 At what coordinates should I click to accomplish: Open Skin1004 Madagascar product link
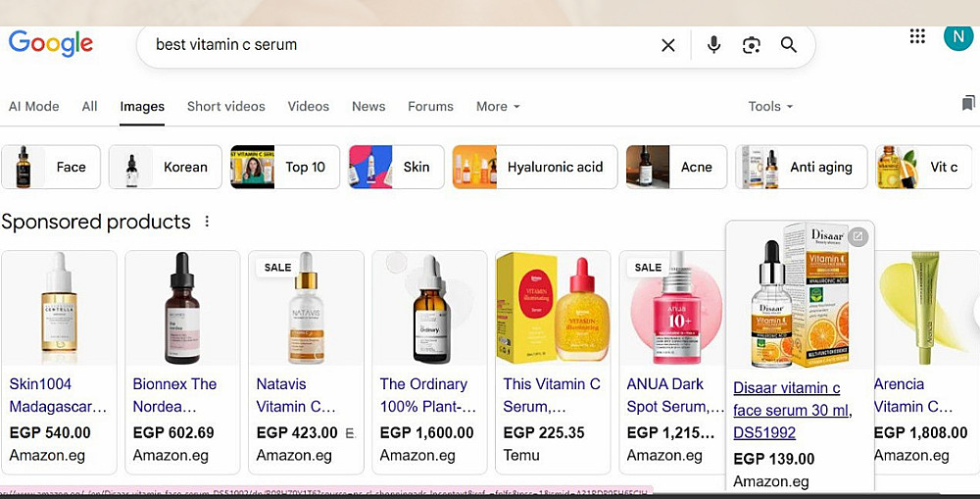click(58, 394)
